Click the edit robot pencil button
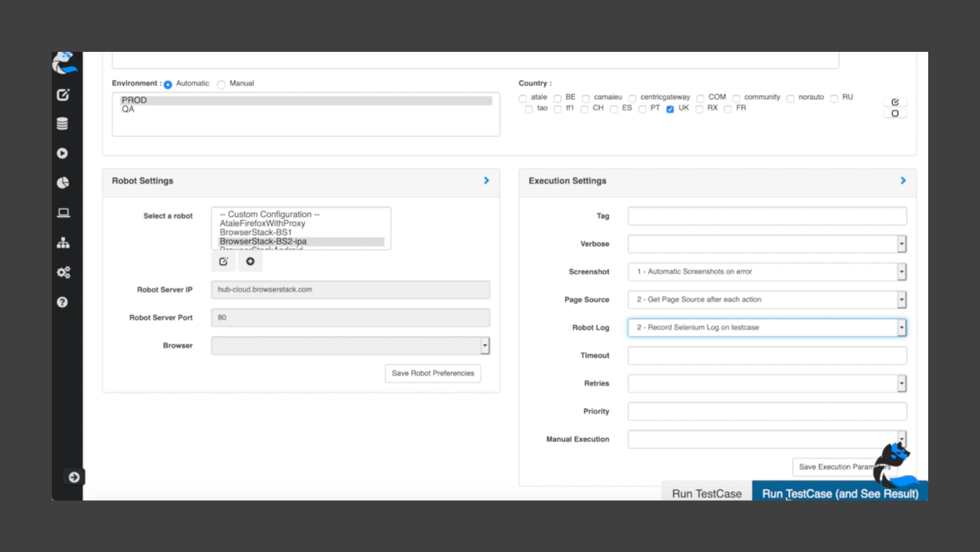 pyautogui.click(x=223, y=261)
